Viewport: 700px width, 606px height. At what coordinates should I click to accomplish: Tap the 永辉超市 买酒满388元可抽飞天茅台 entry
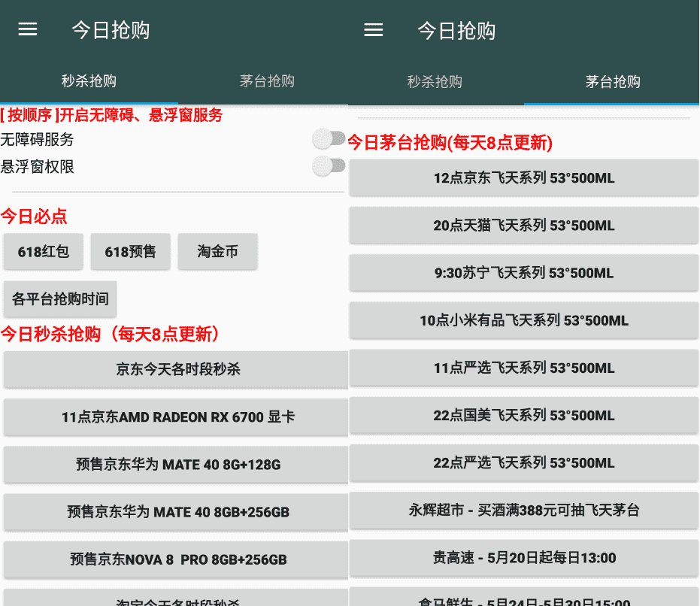click(x=523, y=511)
